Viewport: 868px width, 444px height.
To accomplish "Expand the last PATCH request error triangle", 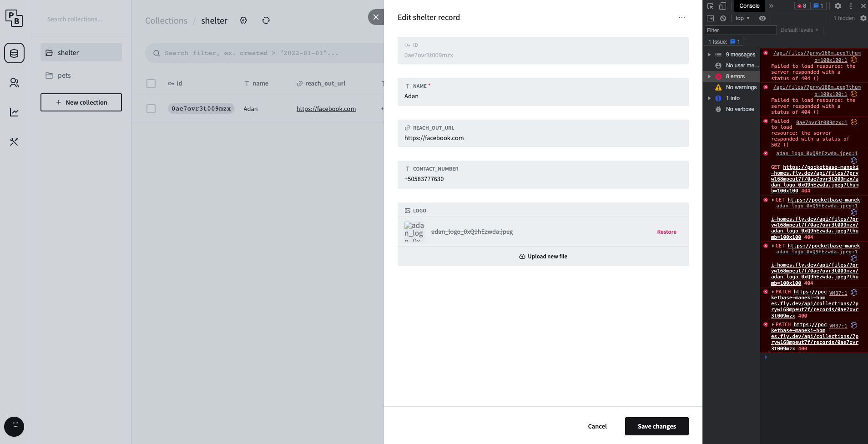I will coord(773,324).
